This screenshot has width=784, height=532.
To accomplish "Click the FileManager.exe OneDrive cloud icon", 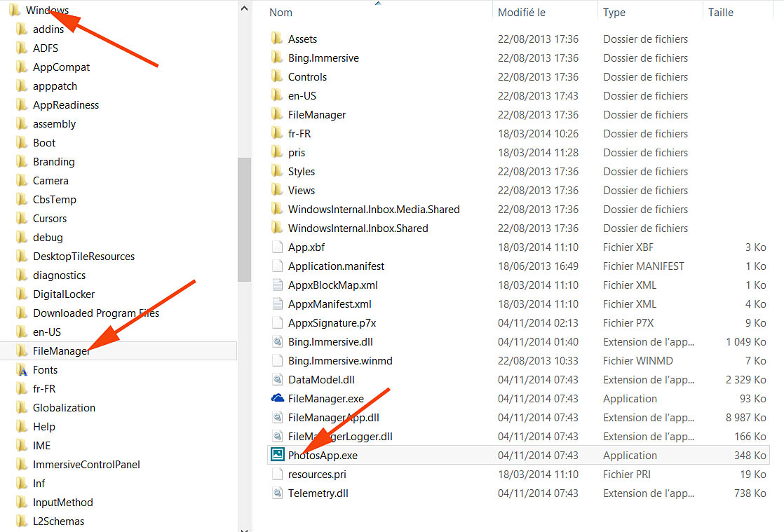I will [278, 398].
